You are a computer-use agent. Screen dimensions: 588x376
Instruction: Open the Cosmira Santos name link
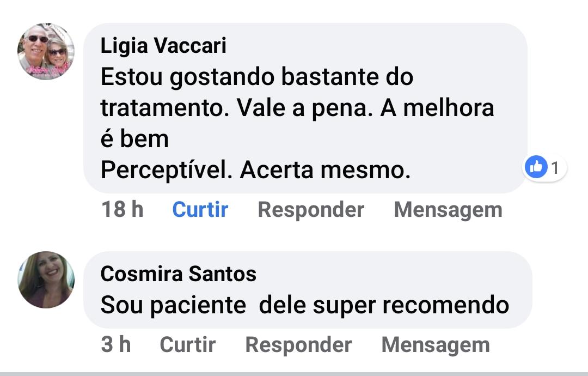point(178,274)
